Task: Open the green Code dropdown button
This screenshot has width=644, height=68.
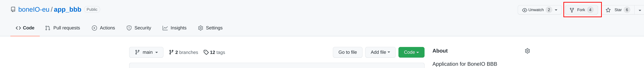Action: tap(411, 52)
